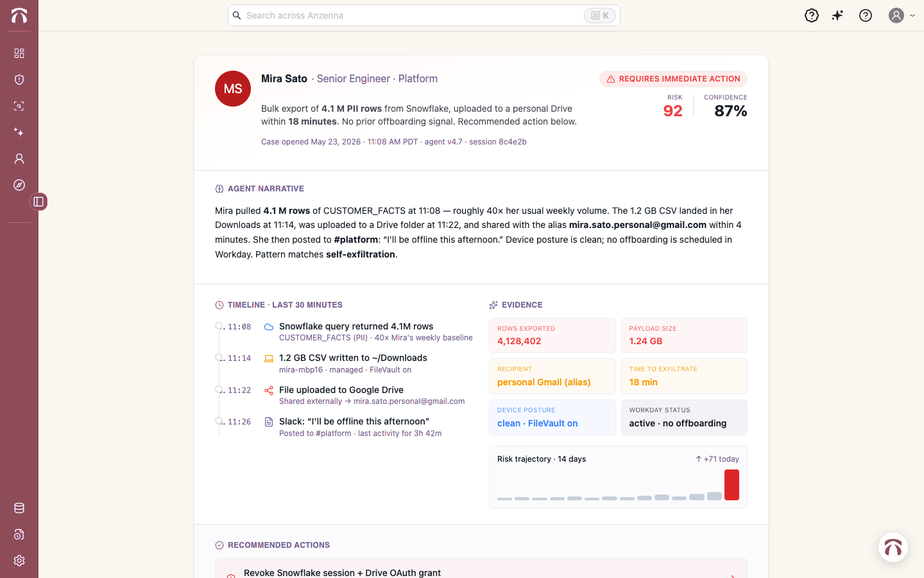Open the 1.2 GB CSV written event
This screenshot has height=578, width=924.
point(353,358)
